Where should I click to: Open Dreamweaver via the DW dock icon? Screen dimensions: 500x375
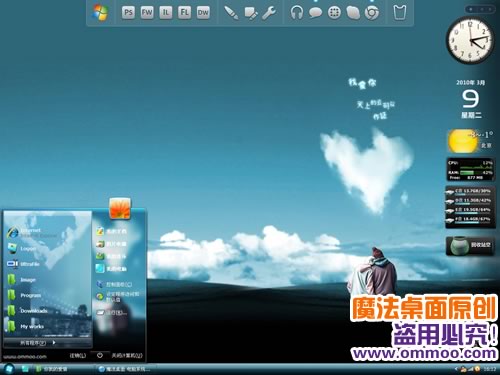pos(203,13)
